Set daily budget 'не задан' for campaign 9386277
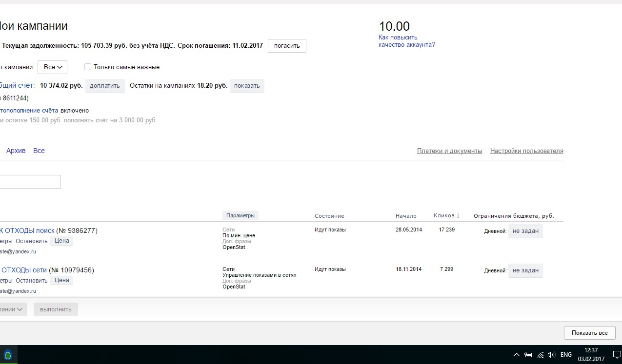 tap(525, 231)
